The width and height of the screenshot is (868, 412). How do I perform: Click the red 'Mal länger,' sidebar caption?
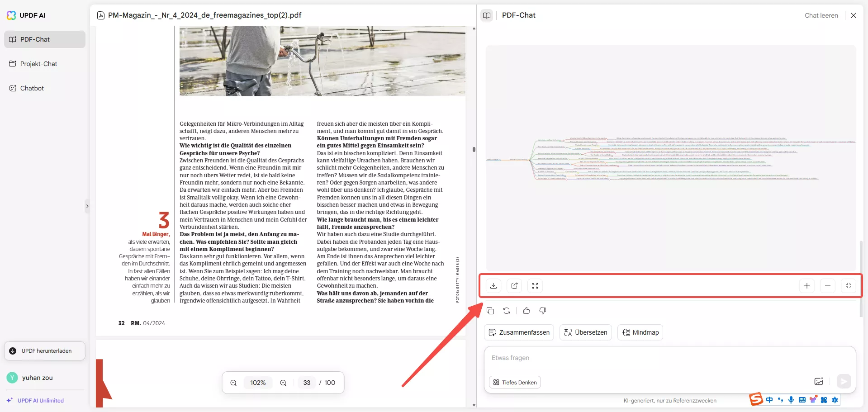point(156,234)
